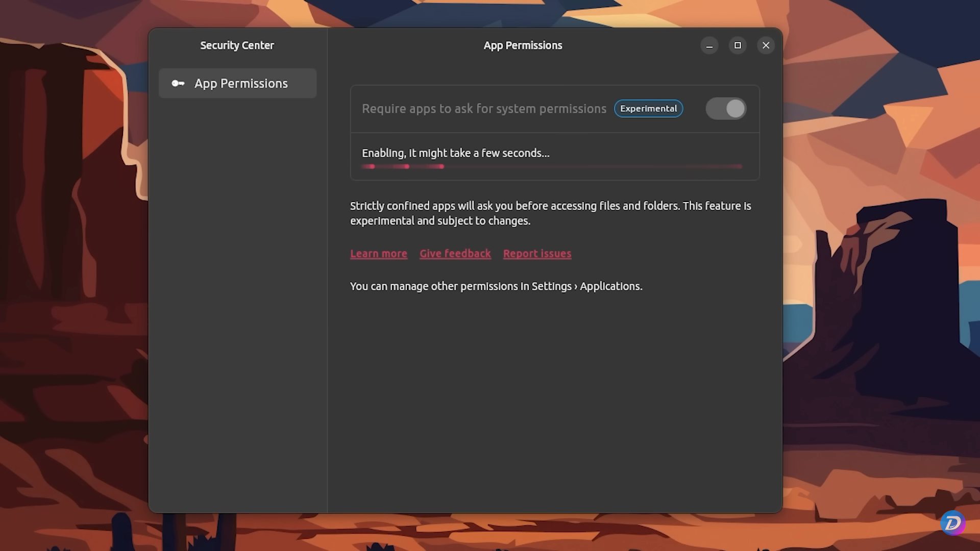Screen dimensions: 980x551
Task: Click the circular D logo watermark
Action: (952, 522)
